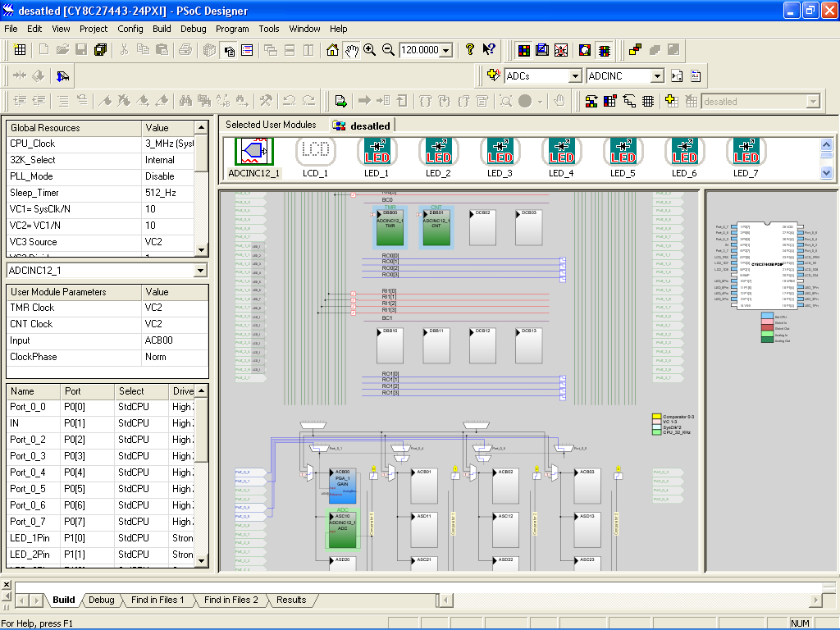Click the Input parameter value ACB00
Viewport: 840px width, 630px height.
point(175,340)
